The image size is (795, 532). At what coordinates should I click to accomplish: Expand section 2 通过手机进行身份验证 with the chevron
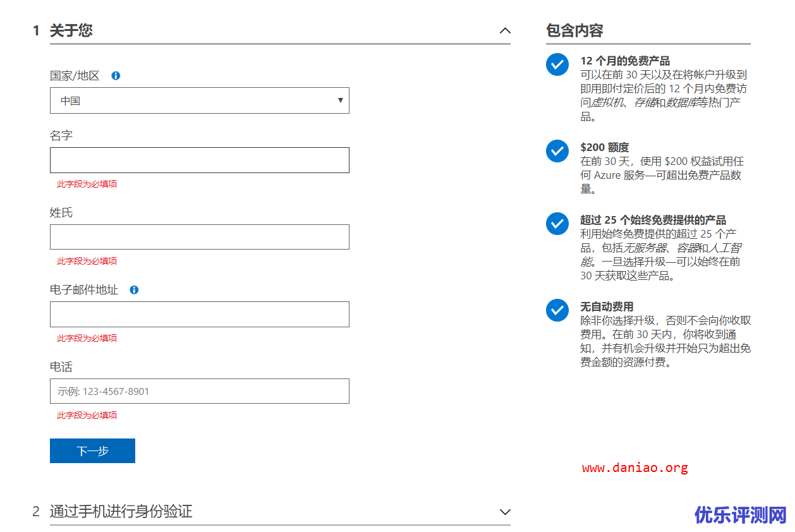(505, 512)
